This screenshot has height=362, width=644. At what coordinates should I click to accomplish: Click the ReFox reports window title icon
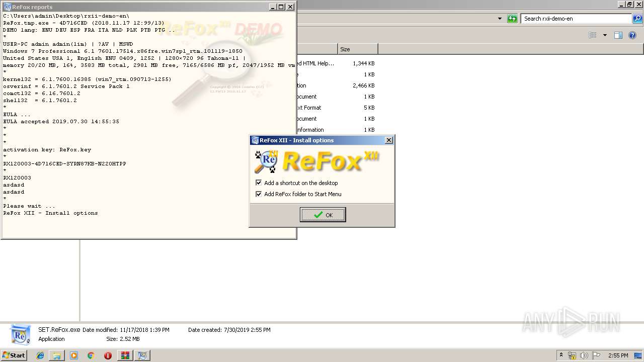point(8,7)
